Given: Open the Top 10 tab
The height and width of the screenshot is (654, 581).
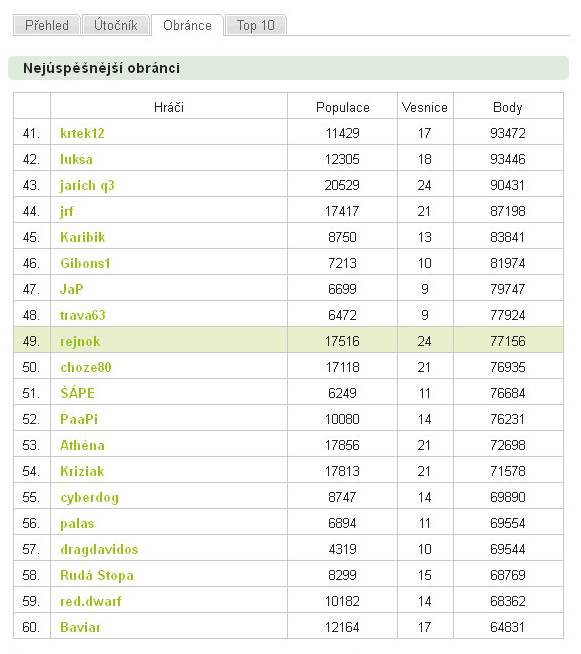Looking at the screenshot, I should coord(256,25).
